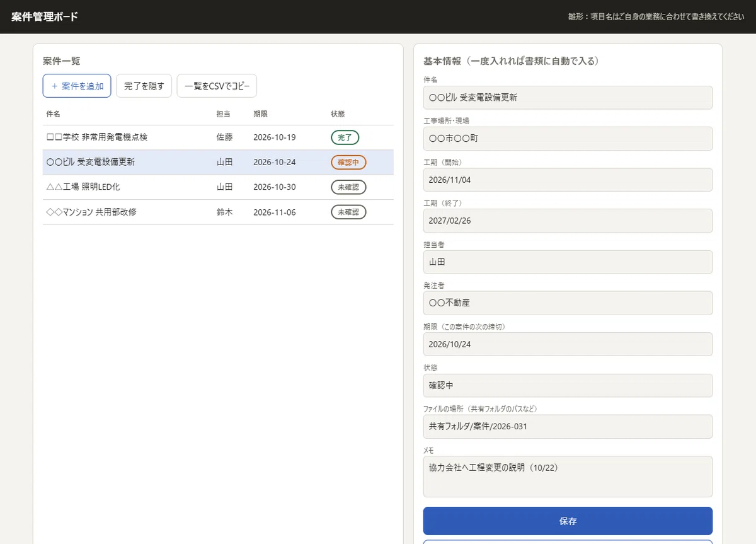Save the form with the 保存 button
This screenshot has width=756, height=544.
568,521
